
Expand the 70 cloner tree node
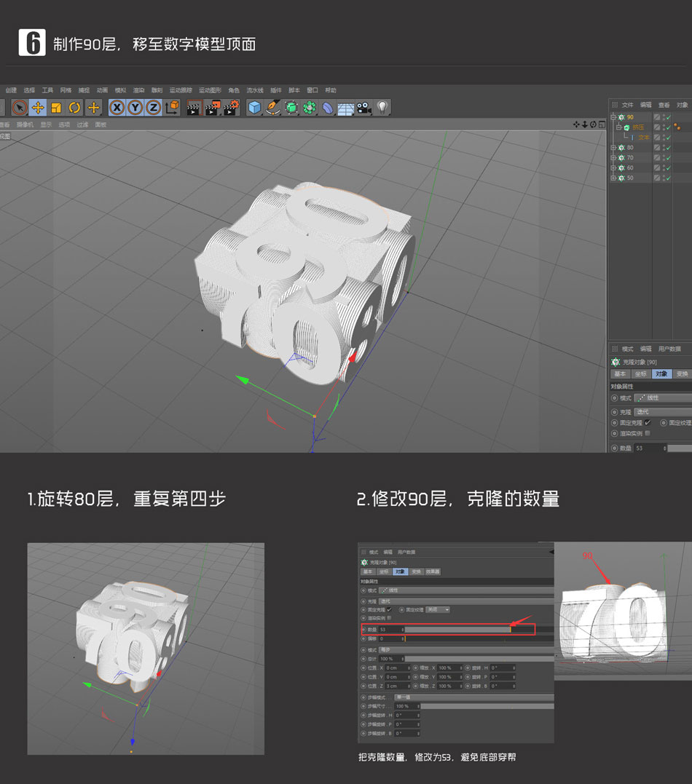pyautogui.click(x=613, y=157)
